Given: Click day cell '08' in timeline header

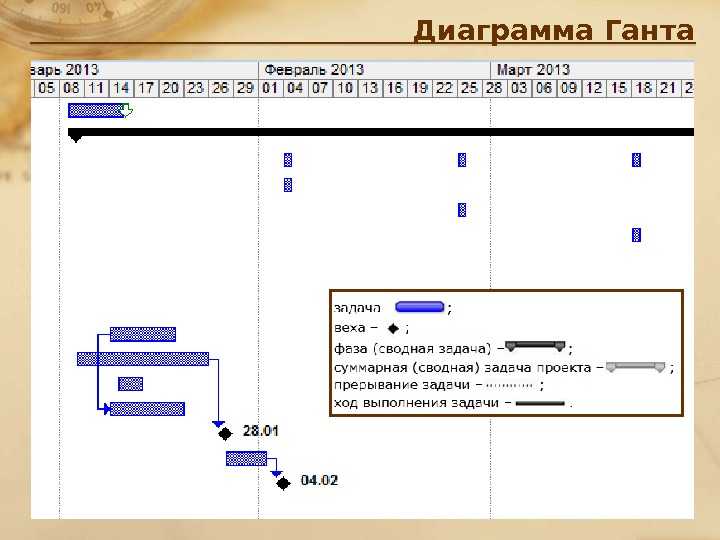Looking at the screenshot, I should tap(71, 88).
